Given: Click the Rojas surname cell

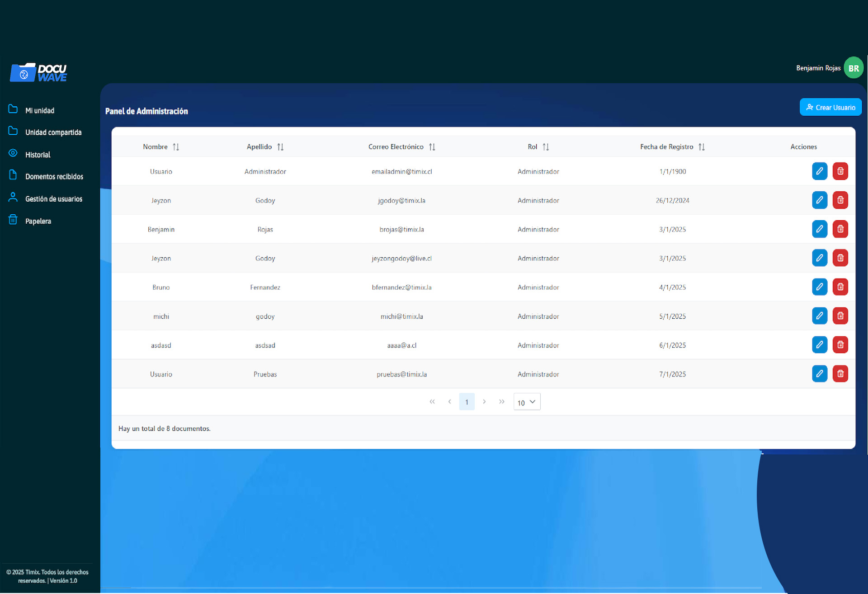Looking at the screenshot, I should [265, 230].
